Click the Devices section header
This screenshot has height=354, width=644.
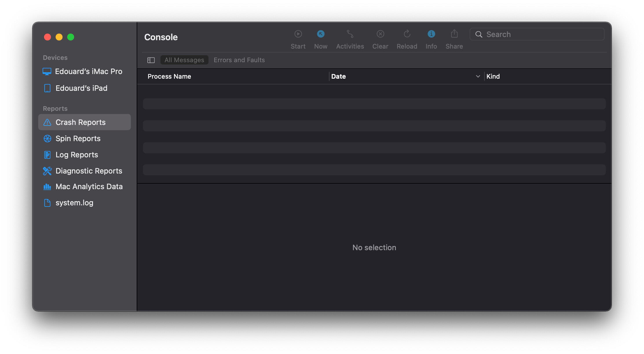(x=55, y=58)
